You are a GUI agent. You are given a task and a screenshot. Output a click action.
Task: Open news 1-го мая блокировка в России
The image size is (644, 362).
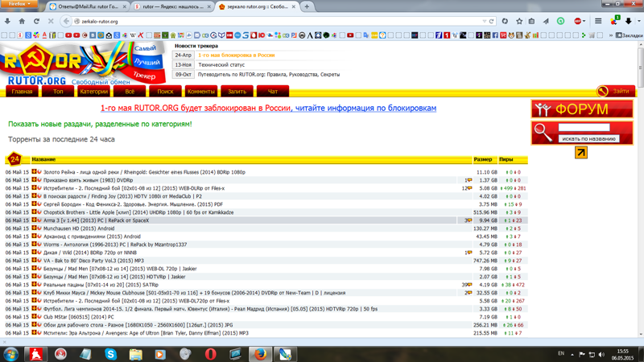point(237,55)
